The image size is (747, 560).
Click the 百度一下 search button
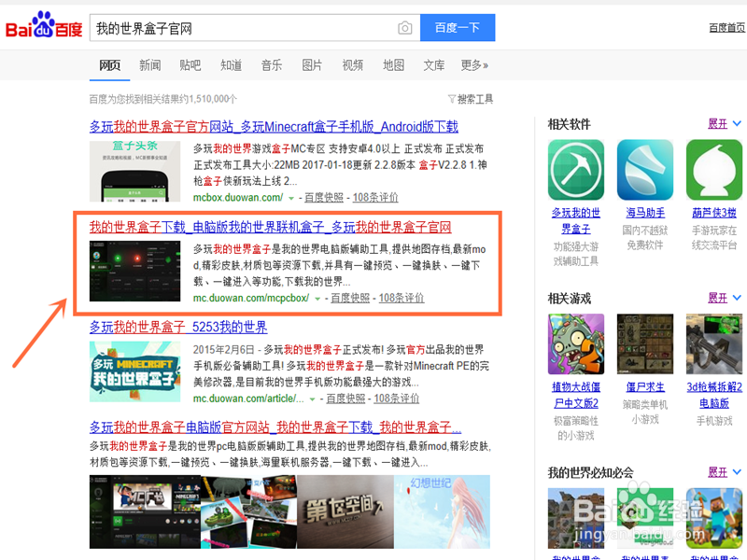458,28
